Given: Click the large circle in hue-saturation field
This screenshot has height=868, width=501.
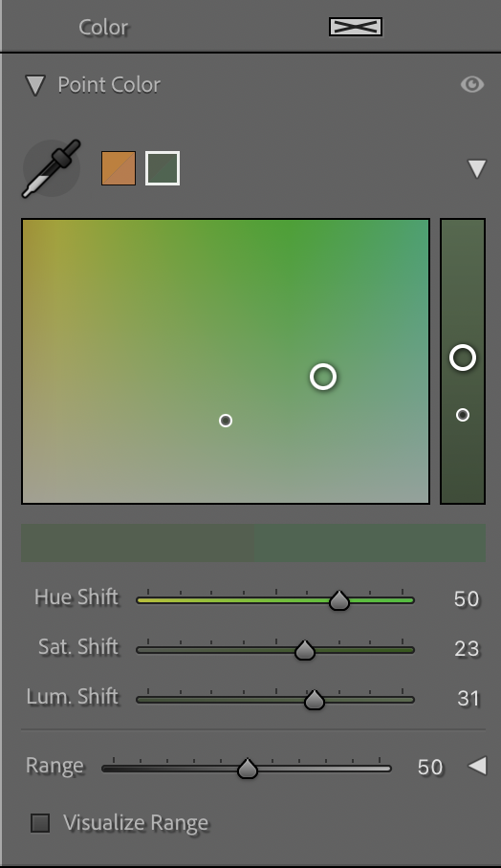Looking at the screenshot, I should click(323, 377).
